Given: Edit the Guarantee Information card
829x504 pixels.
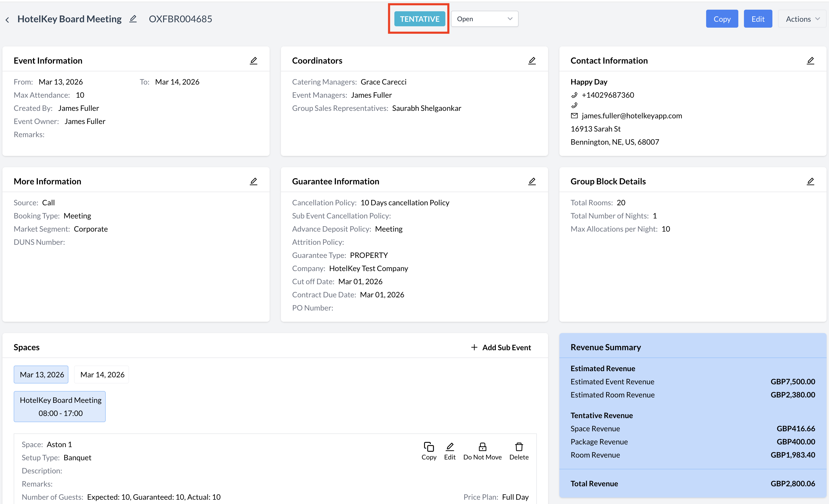Looking at the screenshot, I should coord(531,181).
